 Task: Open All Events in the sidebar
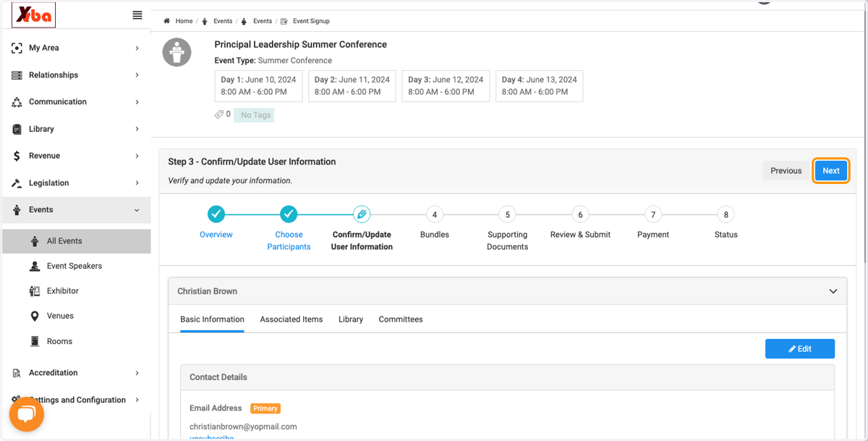[77, 241]
